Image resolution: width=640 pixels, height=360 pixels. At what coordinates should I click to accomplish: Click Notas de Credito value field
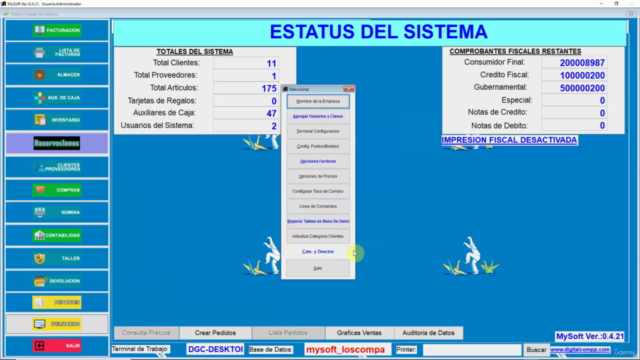tap(574, 113)
